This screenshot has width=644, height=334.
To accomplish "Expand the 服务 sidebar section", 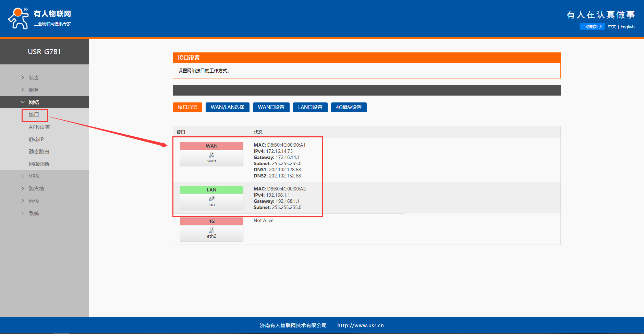I will click(x=34, y=90).
